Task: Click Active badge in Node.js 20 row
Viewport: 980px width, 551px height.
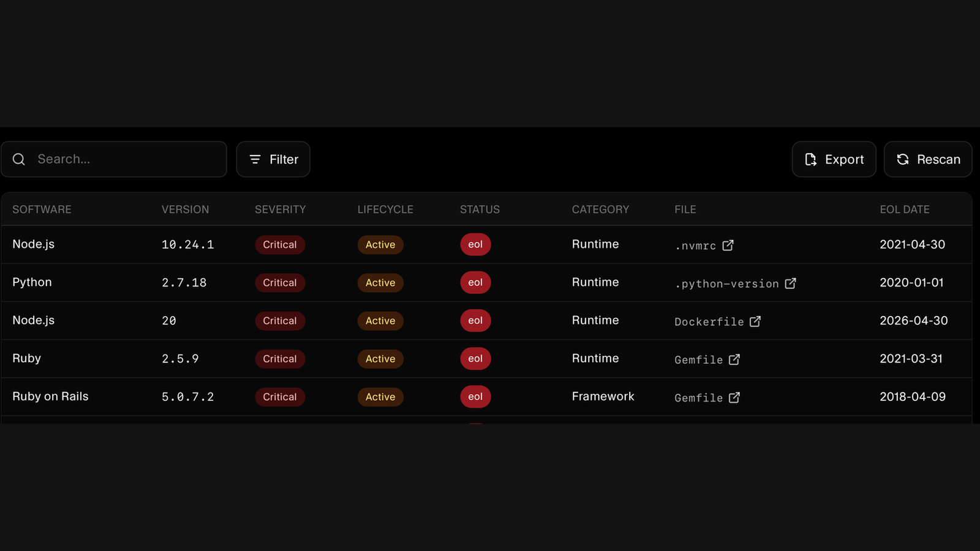Action: 380,321
